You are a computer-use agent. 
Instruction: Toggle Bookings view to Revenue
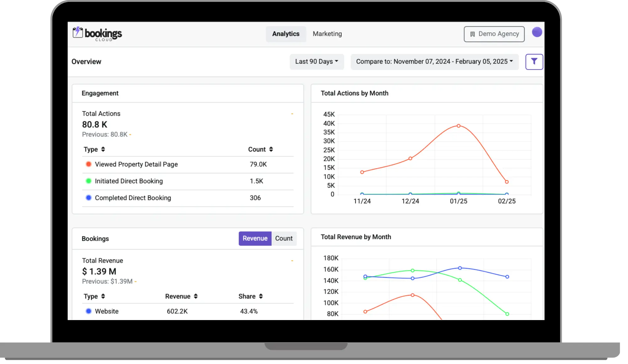pyautogui.click(x=255, y=238)
